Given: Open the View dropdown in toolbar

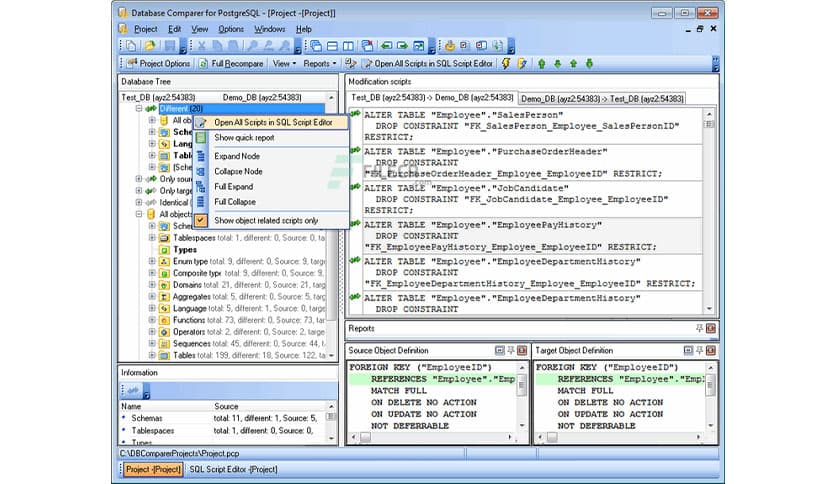Looking at the screenshot, I should [284, 63].
